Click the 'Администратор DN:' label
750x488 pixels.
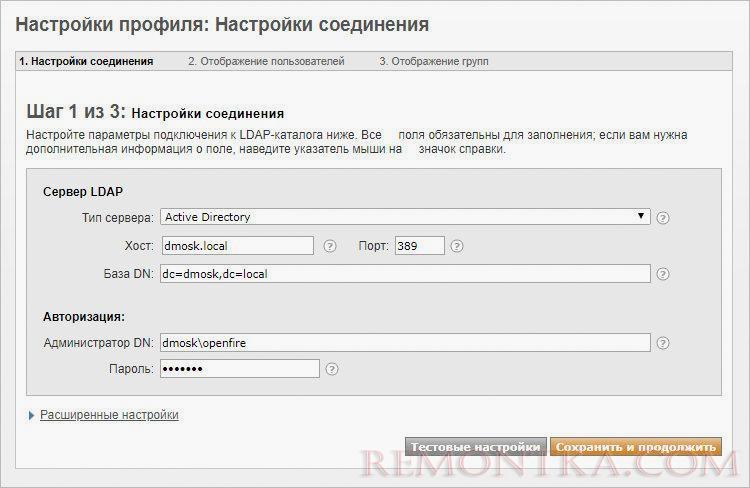[99, 343]
